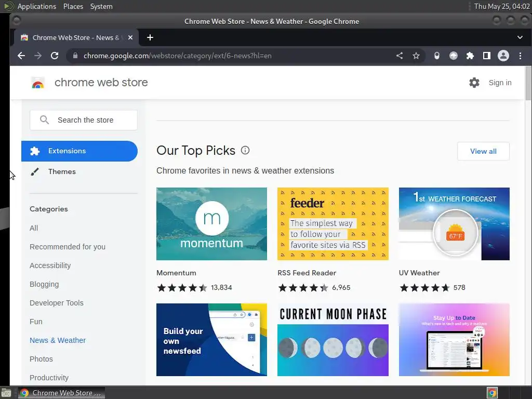Click the first extension icon beside bookmark star
The height and width of the screenshot is (399, 532).
coord(436,56)
